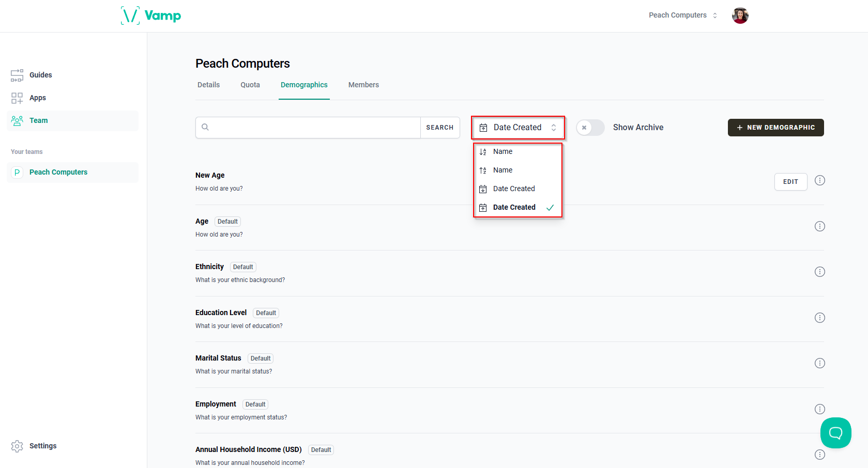Switch to the Quota tab
Screen dimensions: 868x468
250,85
